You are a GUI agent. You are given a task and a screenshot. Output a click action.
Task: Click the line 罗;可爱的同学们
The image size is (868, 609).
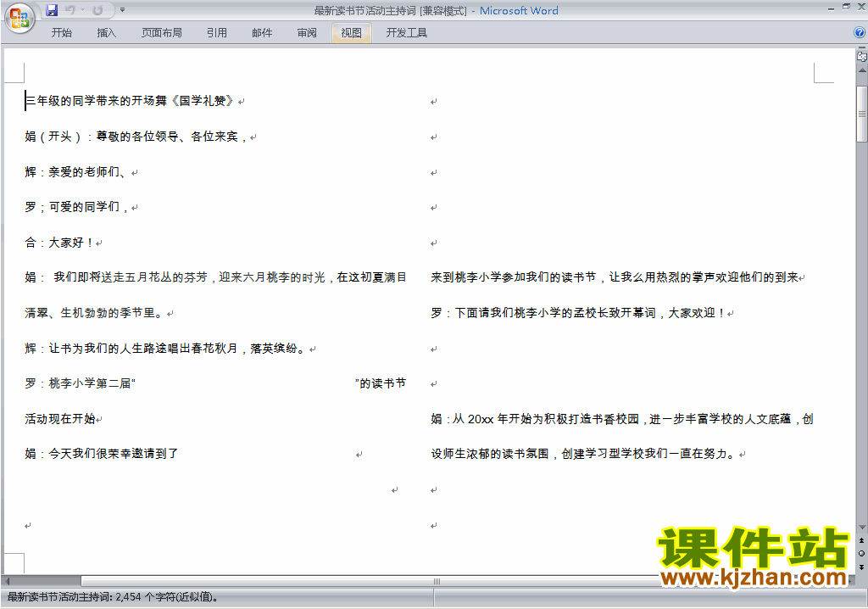[76, 207]
